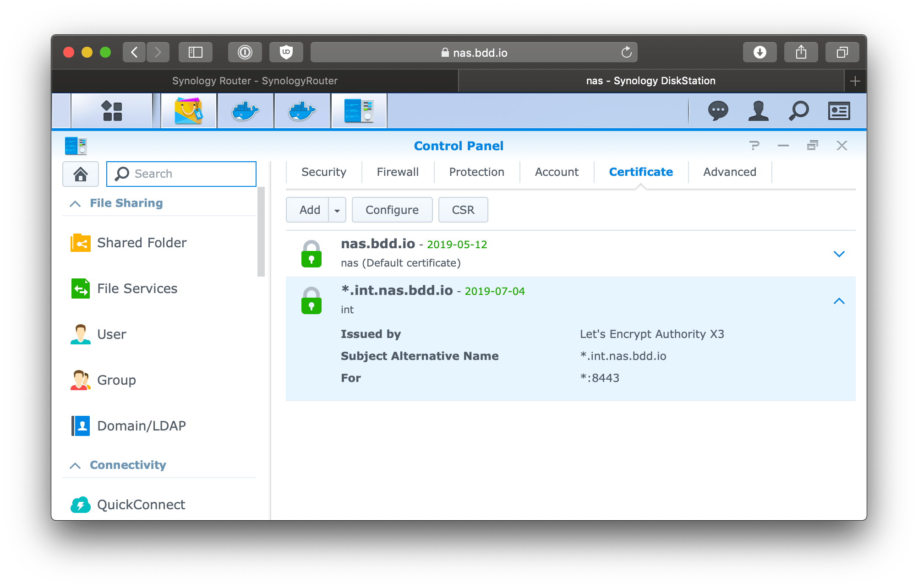
Task: Click the home button in sidebar
Action: [81, 174]
